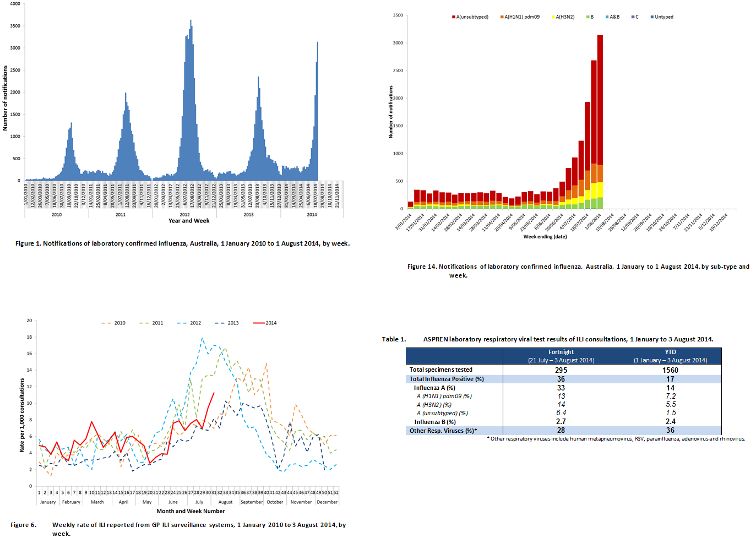Select the Figure 6 caption text
This screenshot has width=756, height=554.
(x=178, y=529)
